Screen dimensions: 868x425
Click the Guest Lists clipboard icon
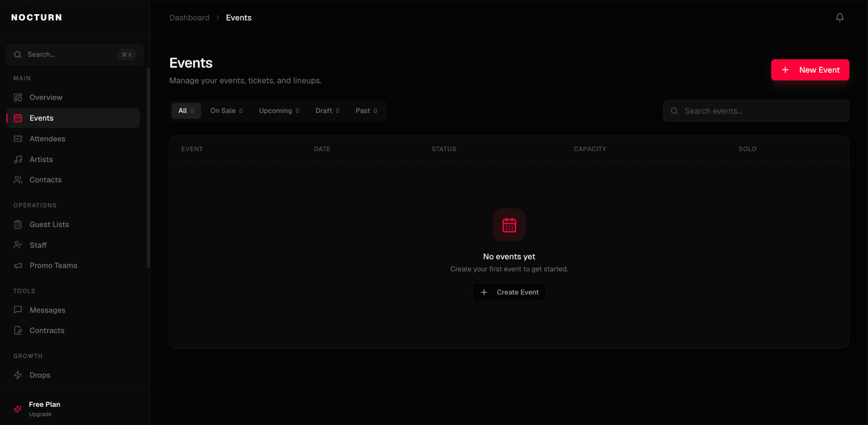(x=18, y=224)
